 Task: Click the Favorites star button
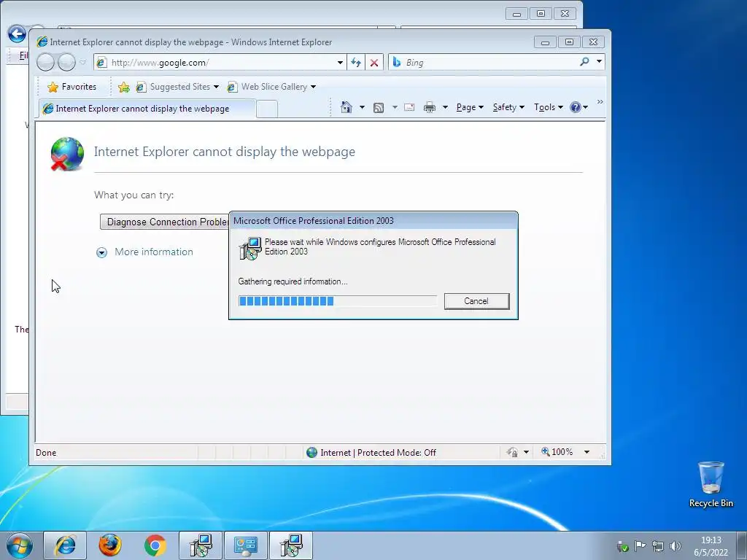(x=72, y=87)
